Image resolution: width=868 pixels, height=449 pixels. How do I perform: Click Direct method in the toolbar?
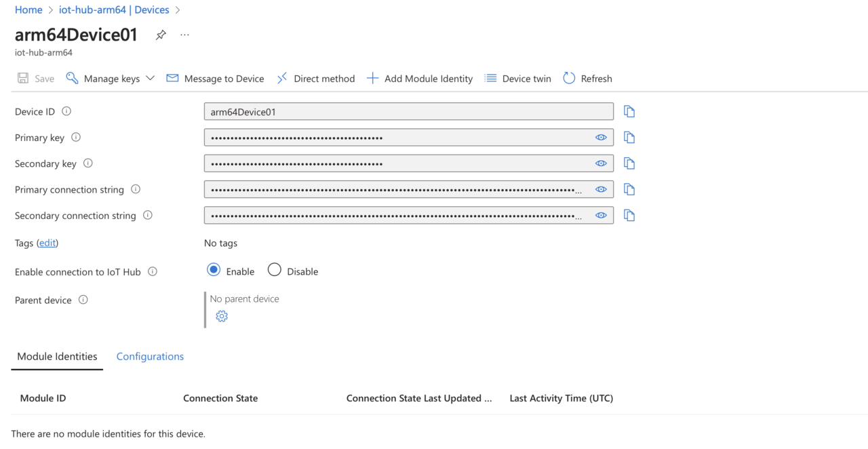pyautogui.click(x=315, y=79)
